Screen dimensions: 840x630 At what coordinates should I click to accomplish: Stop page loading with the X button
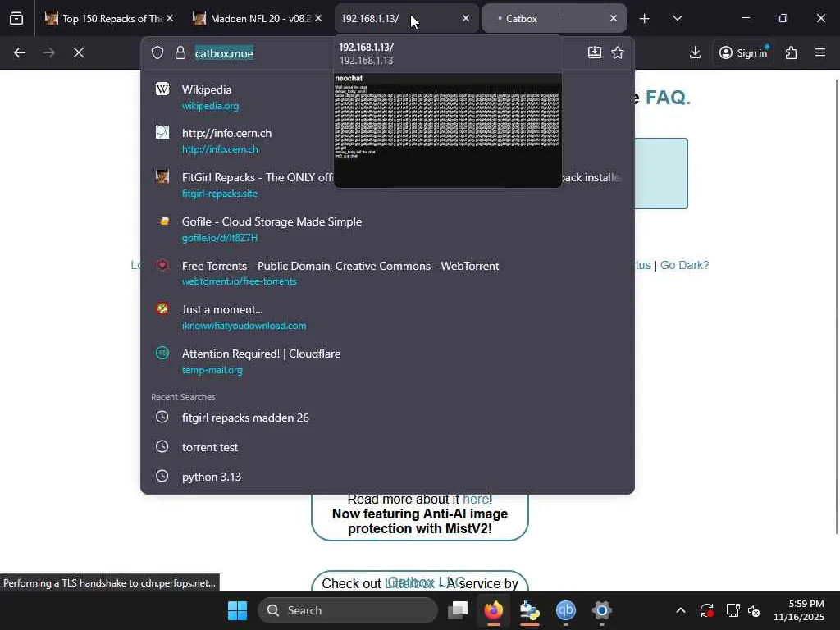pos(78,52)
